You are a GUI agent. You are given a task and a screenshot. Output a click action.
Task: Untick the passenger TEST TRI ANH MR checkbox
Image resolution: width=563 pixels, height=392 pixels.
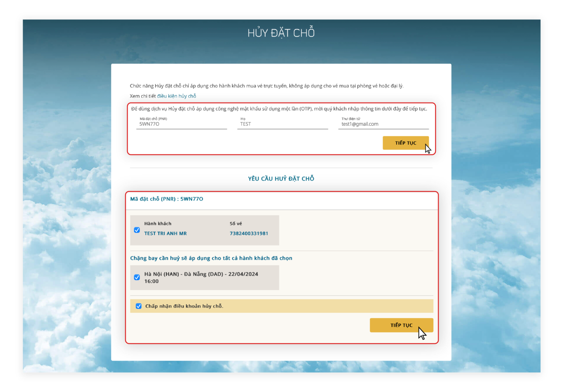(137, 230)
